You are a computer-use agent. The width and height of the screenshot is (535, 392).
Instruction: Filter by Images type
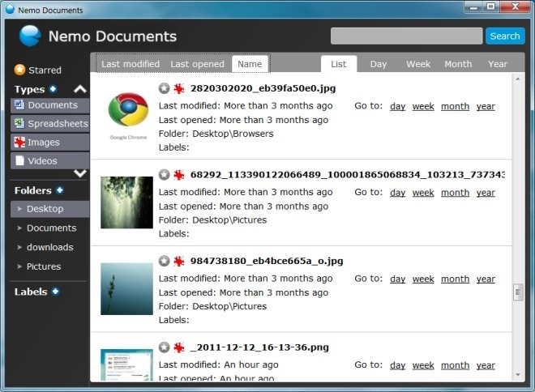pyautogui.click(x=49, y=143)
